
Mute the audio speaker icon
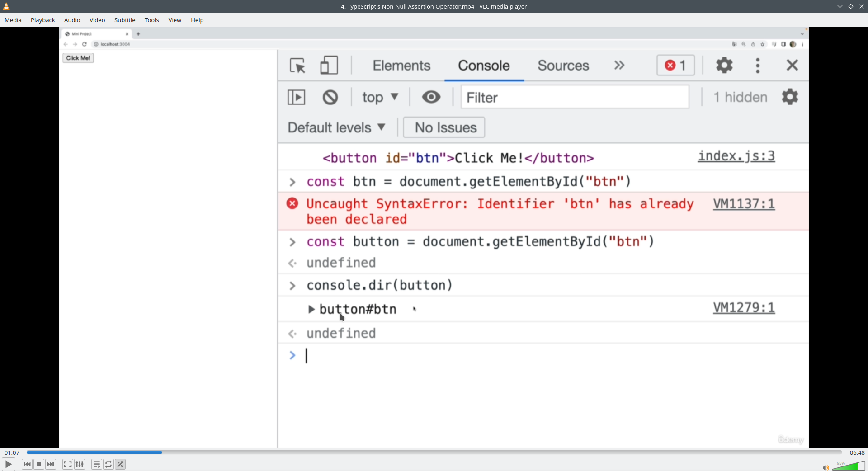(826, 467)
